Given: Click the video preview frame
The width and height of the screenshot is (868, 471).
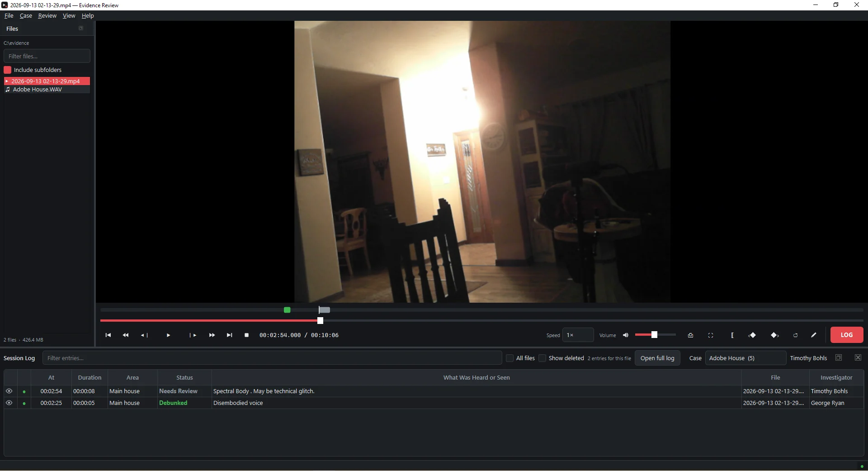Looking at the screenshot, I should point(482,162).
